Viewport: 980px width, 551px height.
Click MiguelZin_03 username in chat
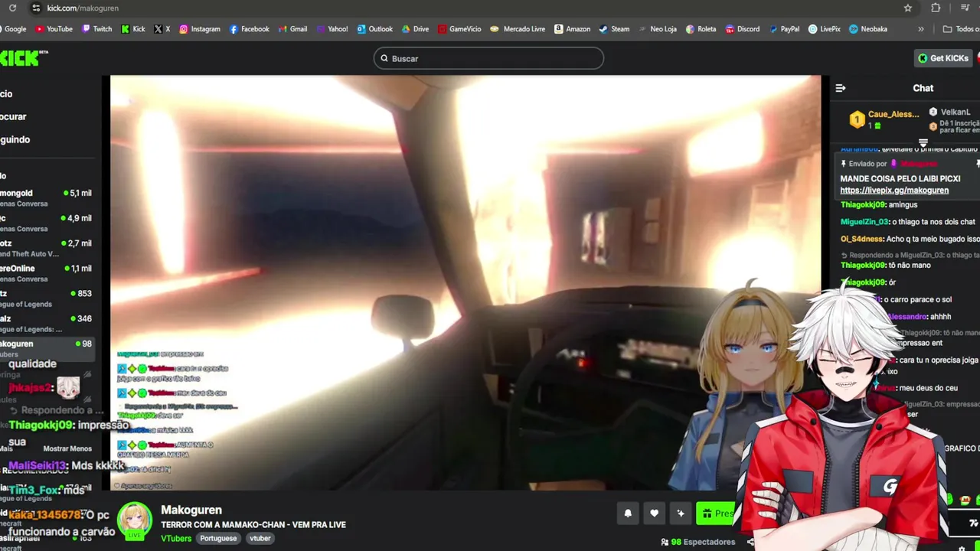[864, 222]
